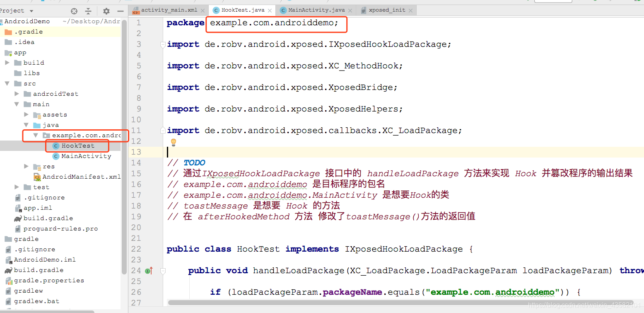Click line number 13 in gutter
Viewport: 644px width, 313px height.
(x=136, y=152)
